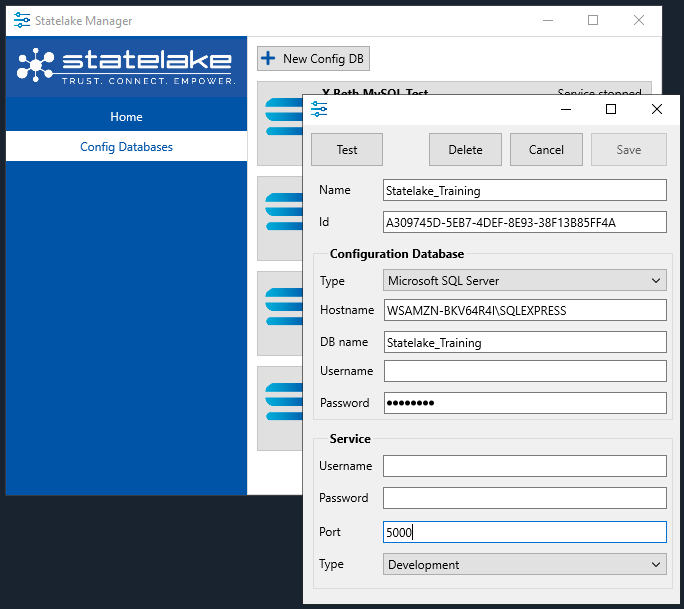
Task: Click the Statelake logo in sidebar
Action: pos(126,66)
